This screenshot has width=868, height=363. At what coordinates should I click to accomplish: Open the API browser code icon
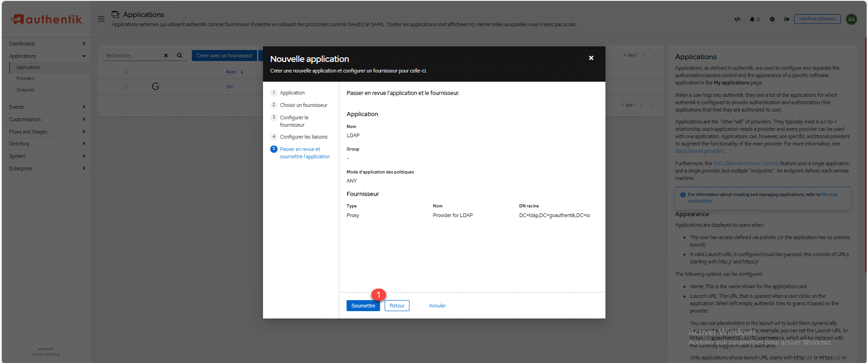click(x=737, y=19)
